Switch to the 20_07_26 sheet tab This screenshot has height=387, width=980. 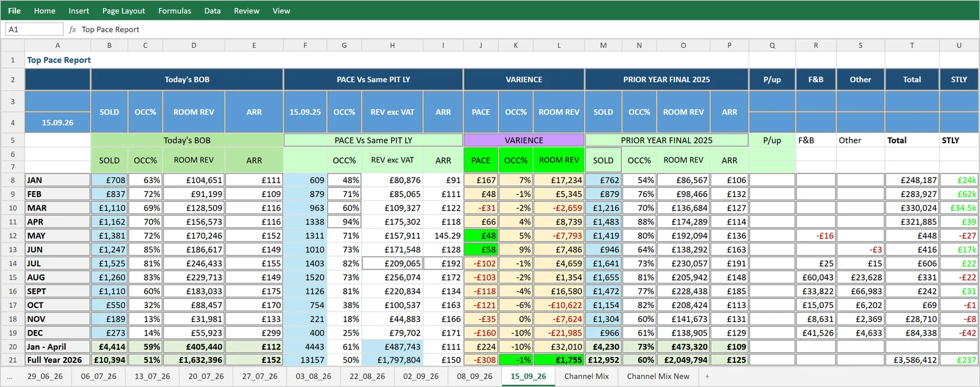coord(206,377)
